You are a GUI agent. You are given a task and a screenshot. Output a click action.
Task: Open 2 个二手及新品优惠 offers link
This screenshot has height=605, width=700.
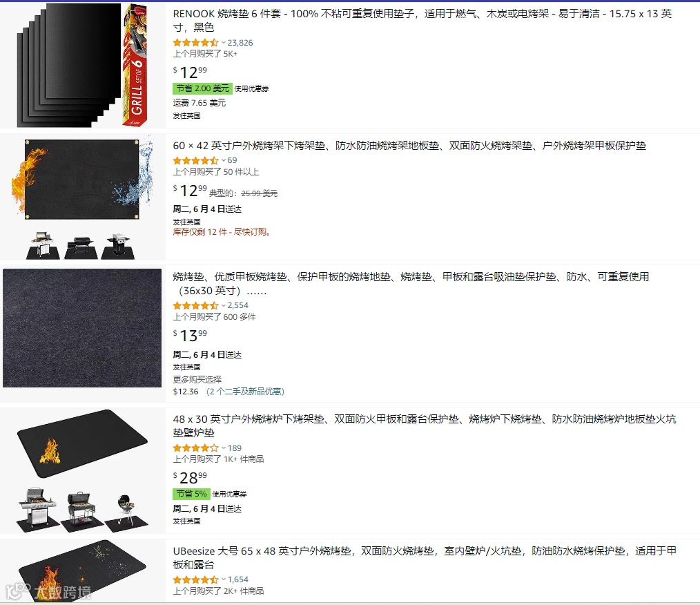tap(245, 392)
